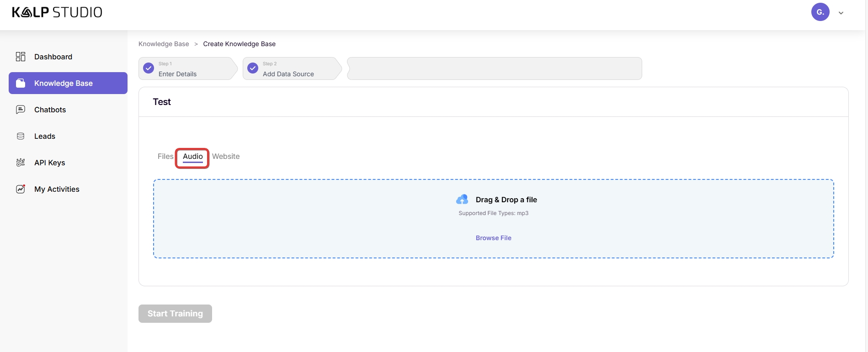The width and height of the screenshot is (868, 352).
Task: Switch to the Files tab
Action: (165, 156)
